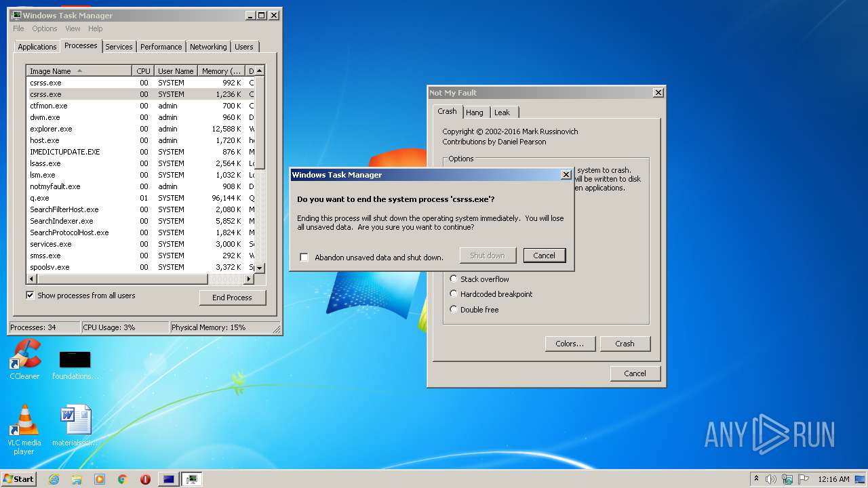Image resolution: width=868 pixels, height=488 pixels.
Task: Open the Start menu
Action: point(18,479)
